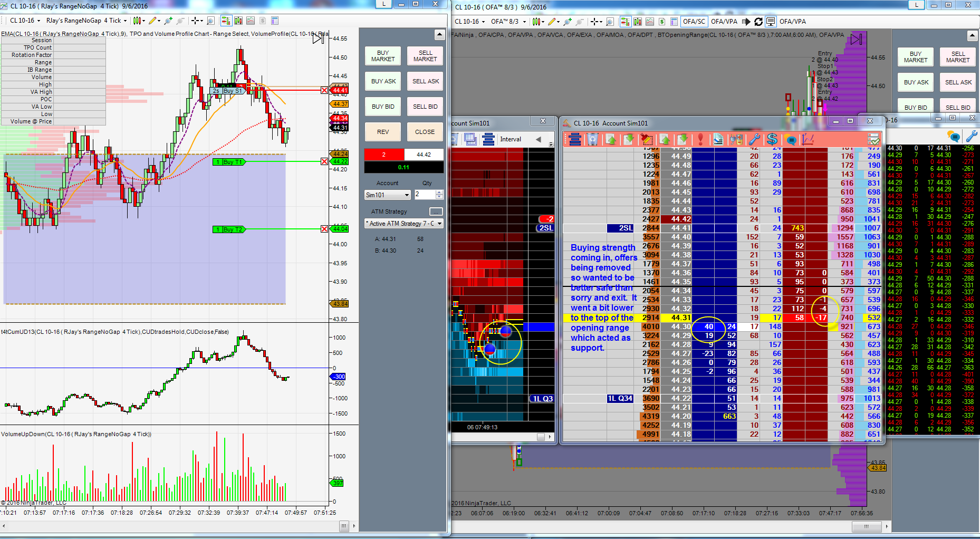Image resolution: width=980 pixels, height=539 pixels.
Task: Cancel the Buy T1 order at 44.22
Action: click(324, 161)
